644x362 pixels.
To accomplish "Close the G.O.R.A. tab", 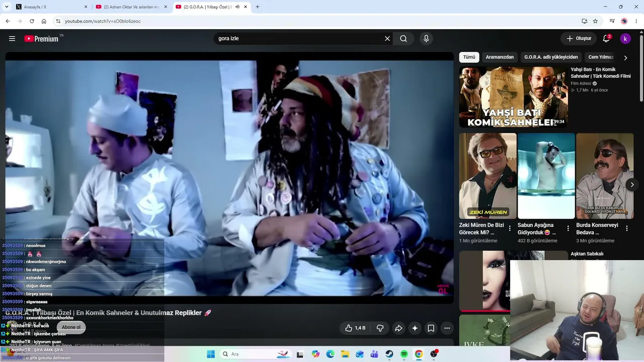I will click(x=246, y=7).
